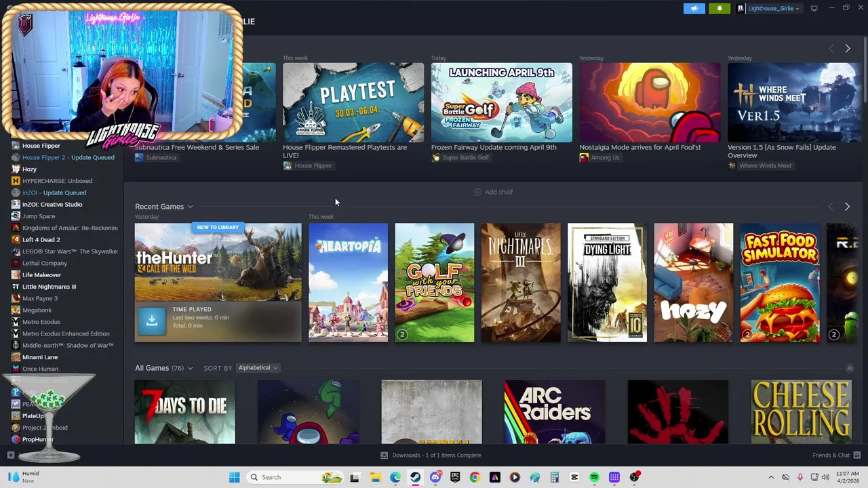Expand the Recent Games shelf dropdown

tap(190, 207)
